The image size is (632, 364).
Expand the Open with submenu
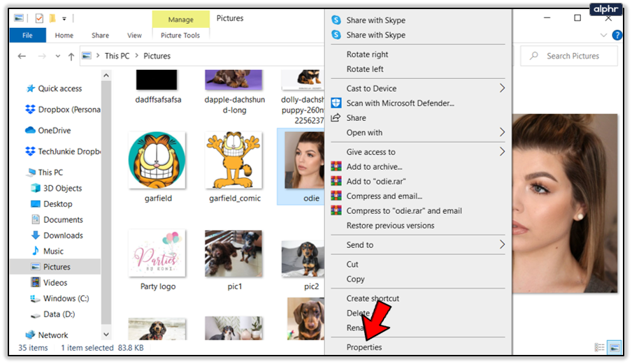coord(502,132)
